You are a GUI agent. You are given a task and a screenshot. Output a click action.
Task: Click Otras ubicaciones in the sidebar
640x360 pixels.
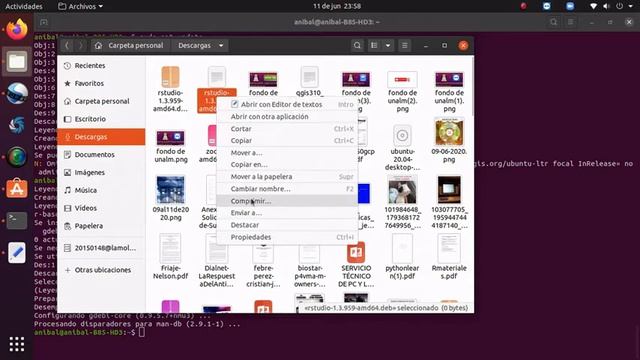coord(101,270)
